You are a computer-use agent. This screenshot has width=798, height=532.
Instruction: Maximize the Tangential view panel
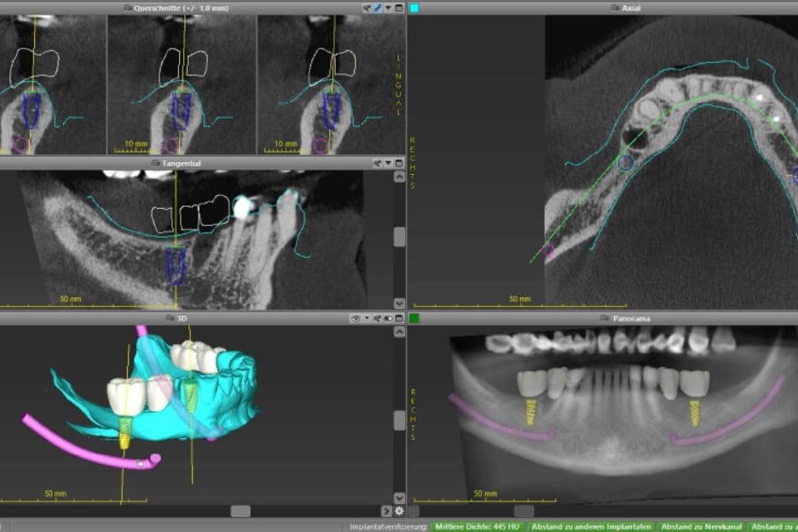point(398,163)
